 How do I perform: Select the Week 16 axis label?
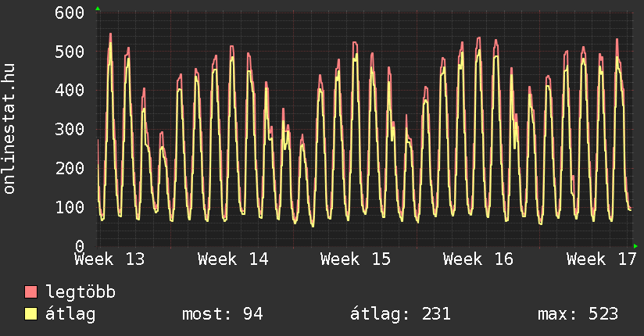click(478, 259)
